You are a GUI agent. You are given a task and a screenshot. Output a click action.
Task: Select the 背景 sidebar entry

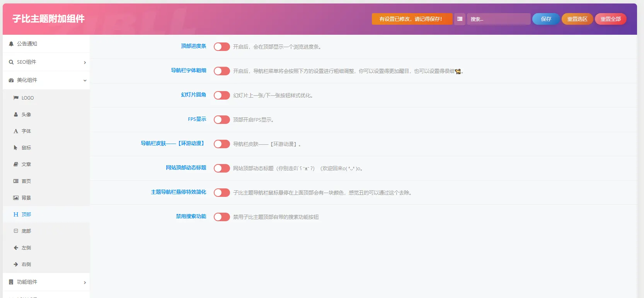click(46, 198)
